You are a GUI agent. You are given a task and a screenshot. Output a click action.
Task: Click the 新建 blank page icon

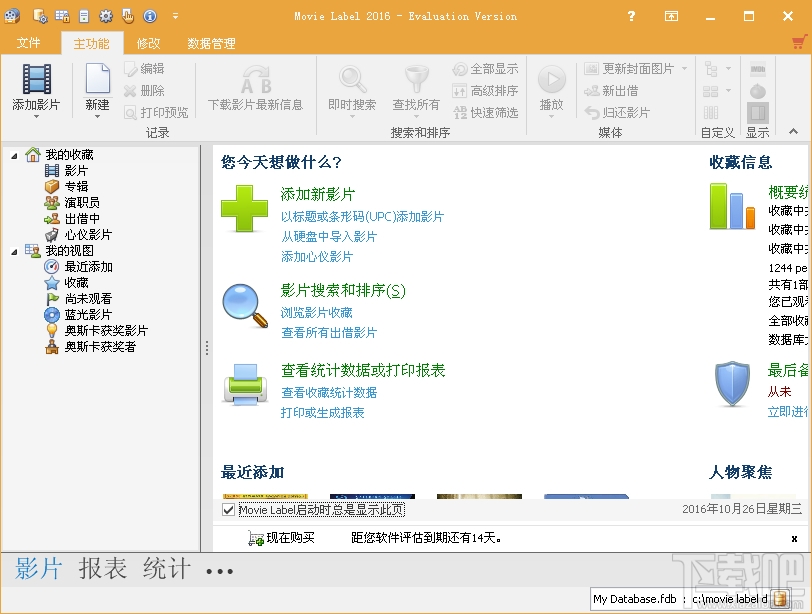pos(97,79)
